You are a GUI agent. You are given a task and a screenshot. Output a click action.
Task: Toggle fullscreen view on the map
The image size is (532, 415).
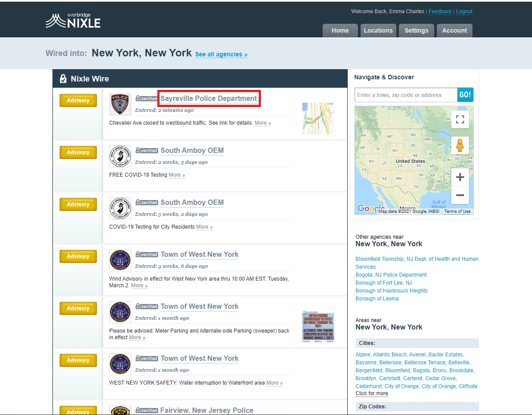coord(460,119)
